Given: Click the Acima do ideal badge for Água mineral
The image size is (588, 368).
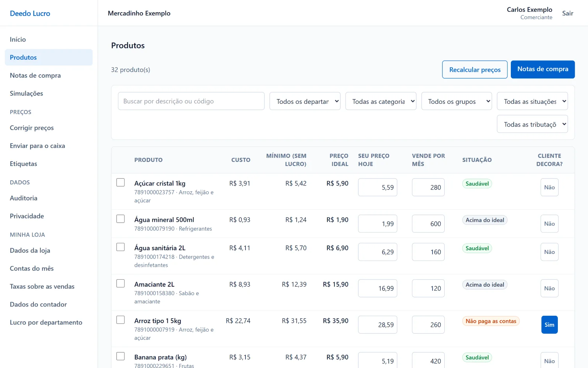Looking at the screenshot, I should 485,220.
